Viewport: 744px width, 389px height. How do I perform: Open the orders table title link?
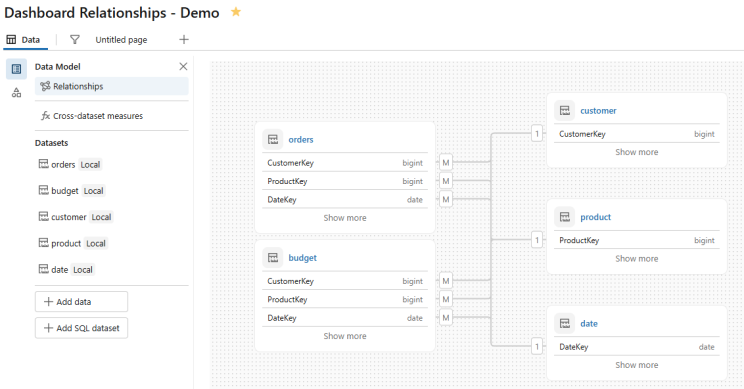click(301, 139)
